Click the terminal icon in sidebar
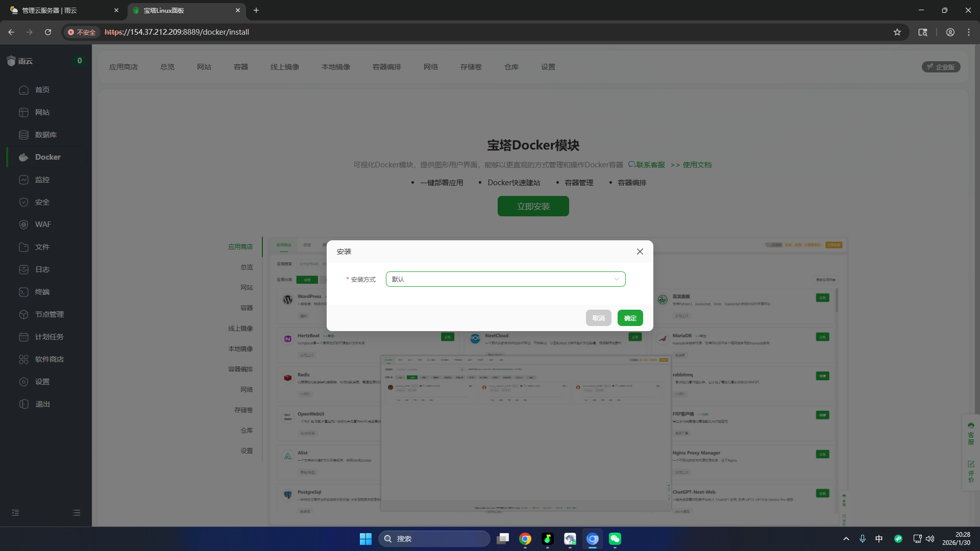Image resolution: width=980 pixels, height=551 pixels. 23,292
